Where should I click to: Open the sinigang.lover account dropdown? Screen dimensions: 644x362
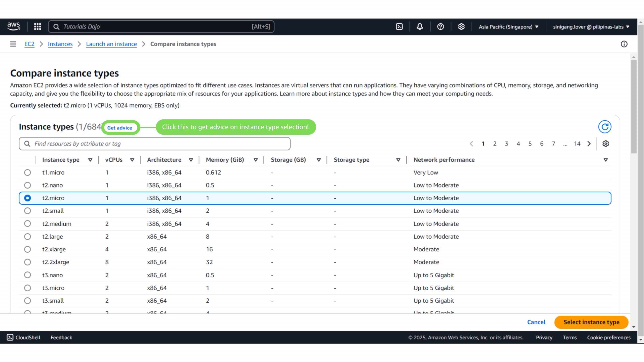pyautogui.click(x=591, y=27)
